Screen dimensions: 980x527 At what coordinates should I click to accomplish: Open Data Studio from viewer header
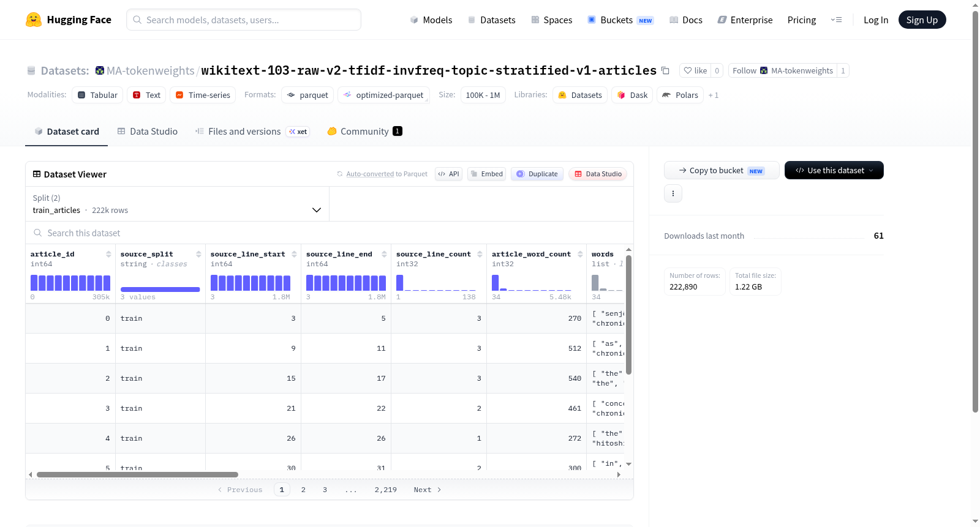pos(598,174)
